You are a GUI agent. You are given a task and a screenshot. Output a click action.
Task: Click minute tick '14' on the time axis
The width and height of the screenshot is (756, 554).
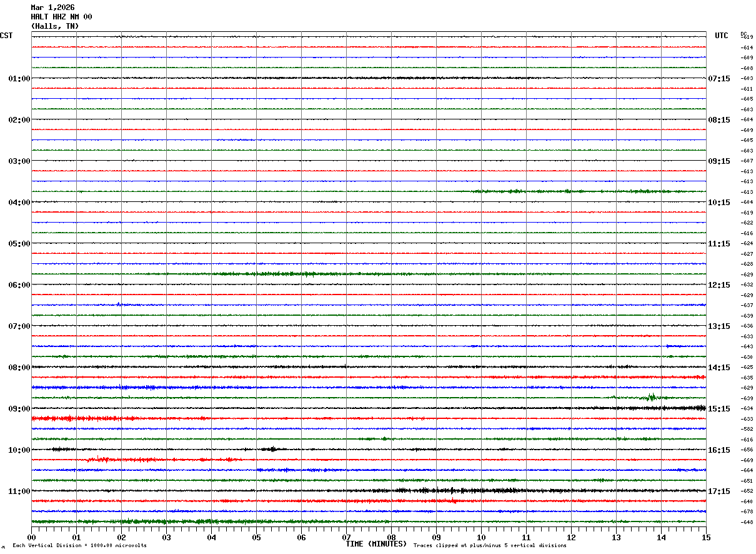click(x=661, y=537)
